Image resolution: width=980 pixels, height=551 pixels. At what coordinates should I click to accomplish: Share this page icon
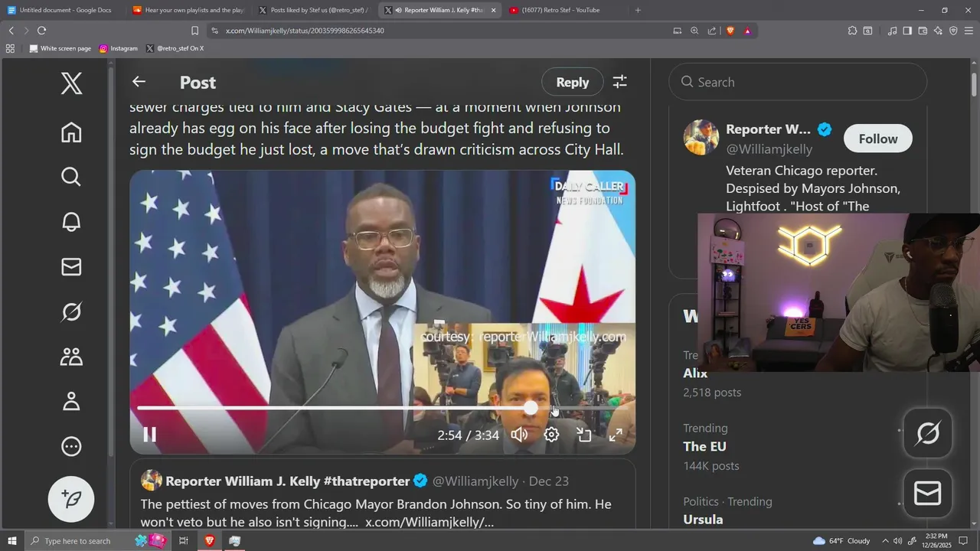click(712, 31)
